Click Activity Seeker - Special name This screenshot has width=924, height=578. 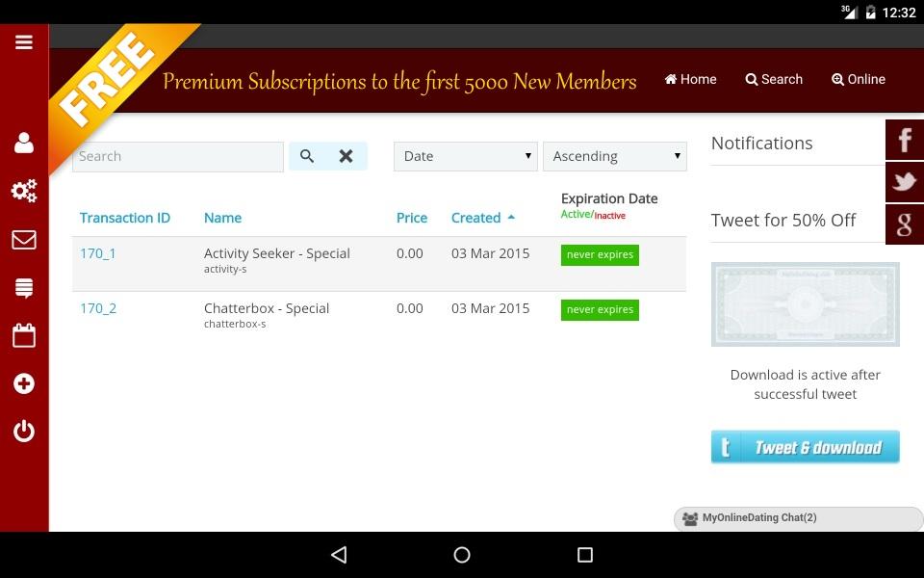277,253
